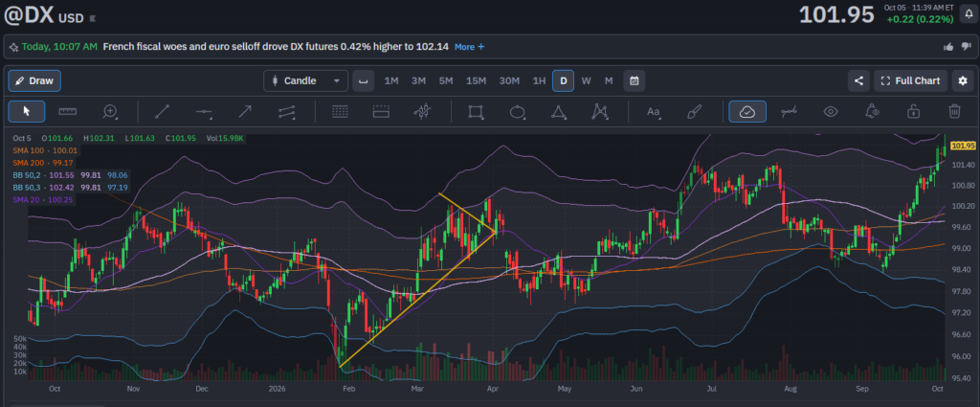Click the share chart icon
The image size is (980, 407).
tap(858, 80)
